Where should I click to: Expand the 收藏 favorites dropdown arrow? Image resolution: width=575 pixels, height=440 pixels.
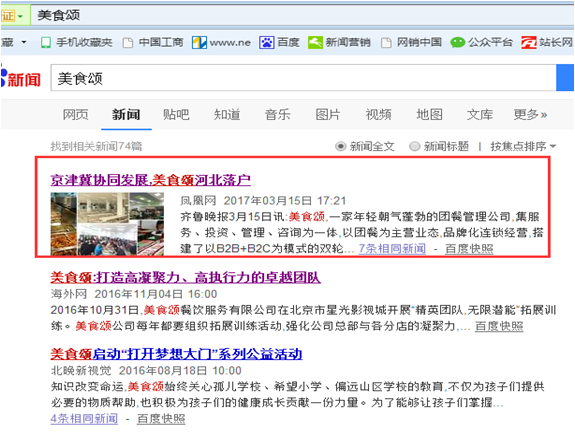(x=24, y=42)
